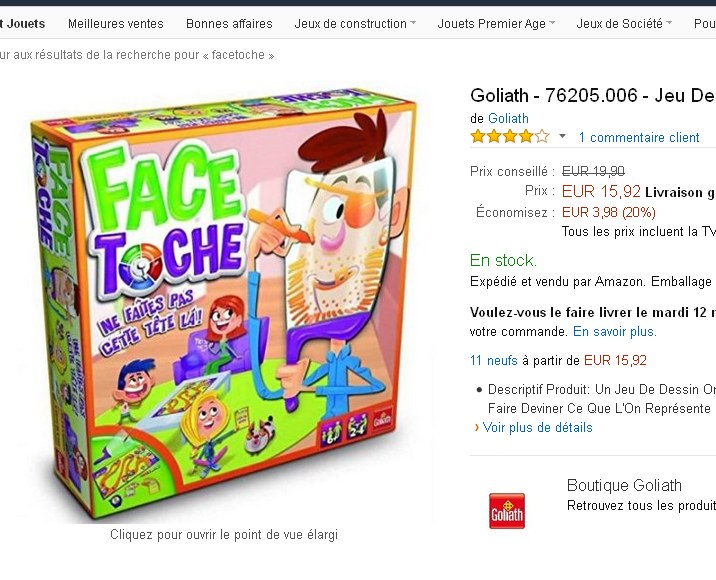Image resolution: width=716 pixels, height=580 pixels.
Task: Open the Bonnes affaires tab
Action: [x=229, y=24]
